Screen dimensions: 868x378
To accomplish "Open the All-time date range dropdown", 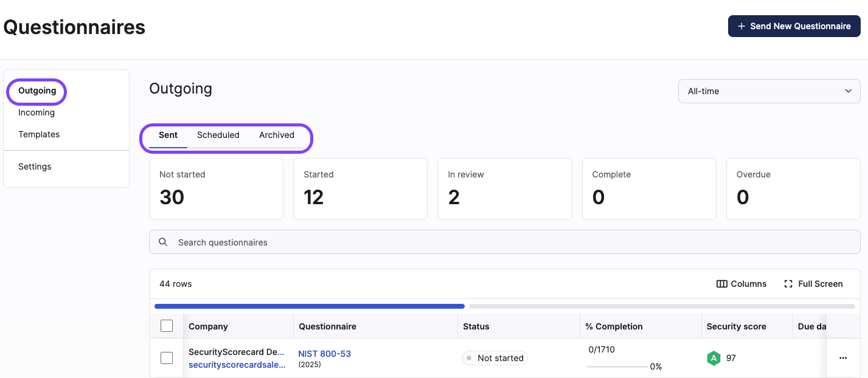I will click(769, 91).
